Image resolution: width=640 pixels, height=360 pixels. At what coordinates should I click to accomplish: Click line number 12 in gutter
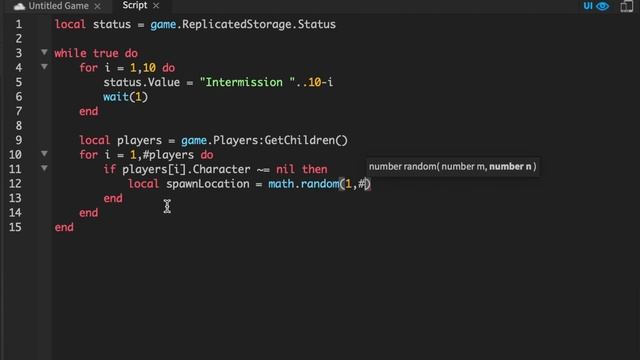point(16,184)
